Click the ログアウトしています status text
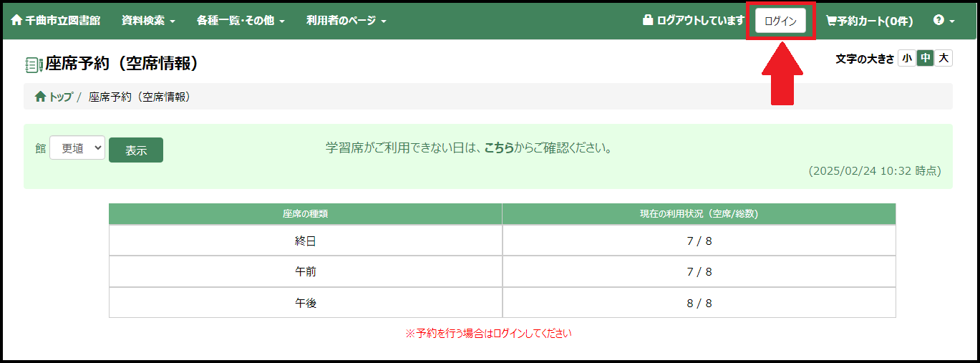980x363 pixels. point(700,21)
